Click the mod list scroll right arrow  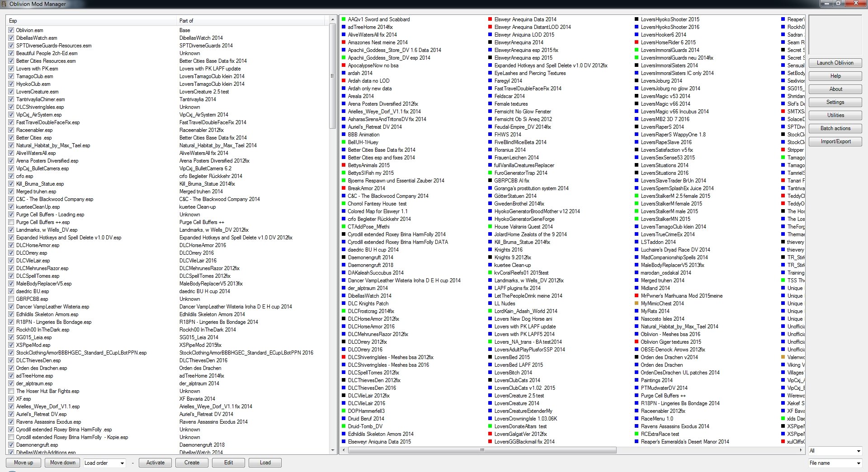click(x=801, y=450)
